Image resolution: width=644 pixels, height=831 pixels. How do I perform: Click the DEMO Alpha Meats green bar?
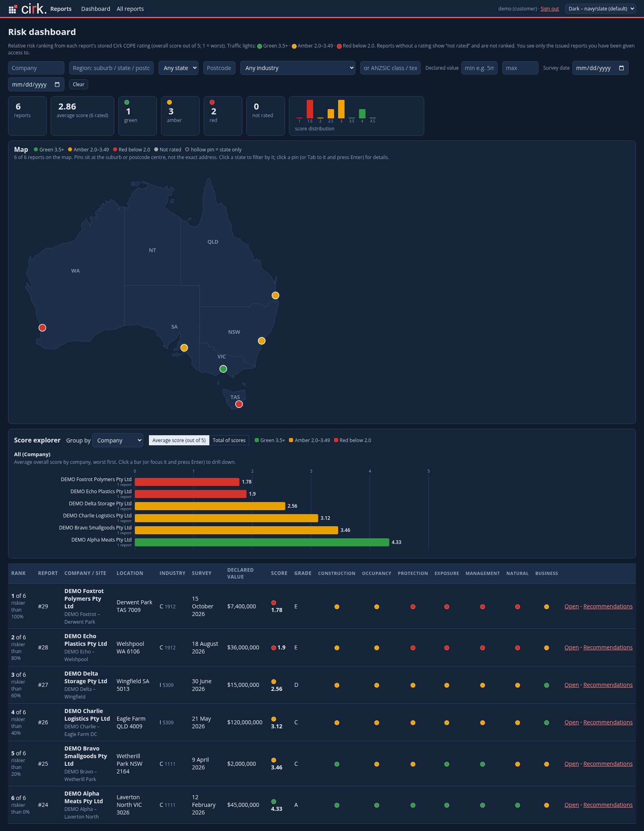pyautogui.click(x=262, y=542)
